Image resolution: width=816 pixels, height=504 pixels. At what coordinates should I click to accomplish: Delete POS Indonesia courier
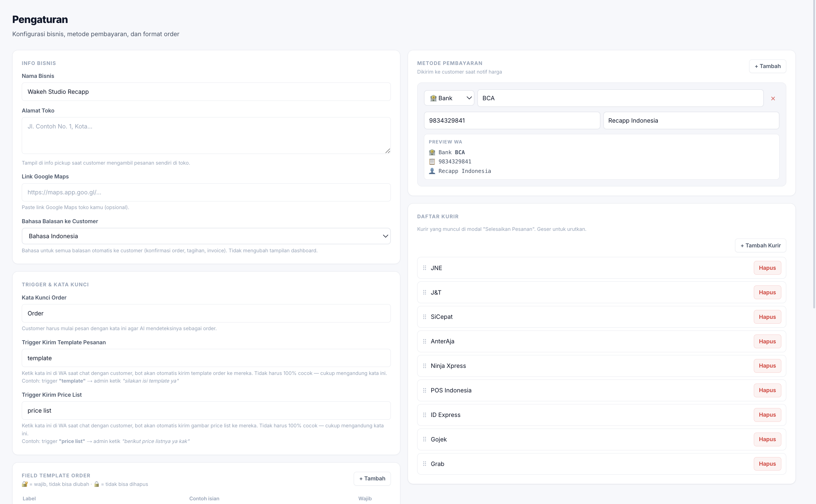(x=767, y=390)
